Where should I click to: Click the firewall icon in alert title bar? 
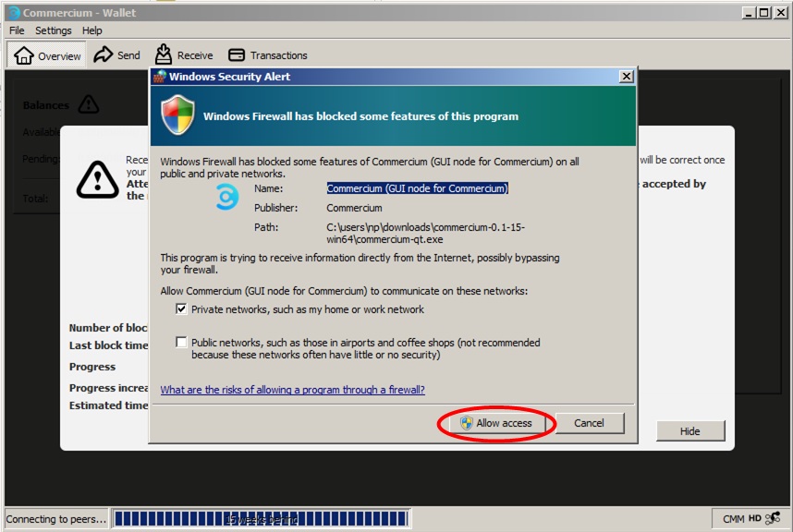[160, 77]
